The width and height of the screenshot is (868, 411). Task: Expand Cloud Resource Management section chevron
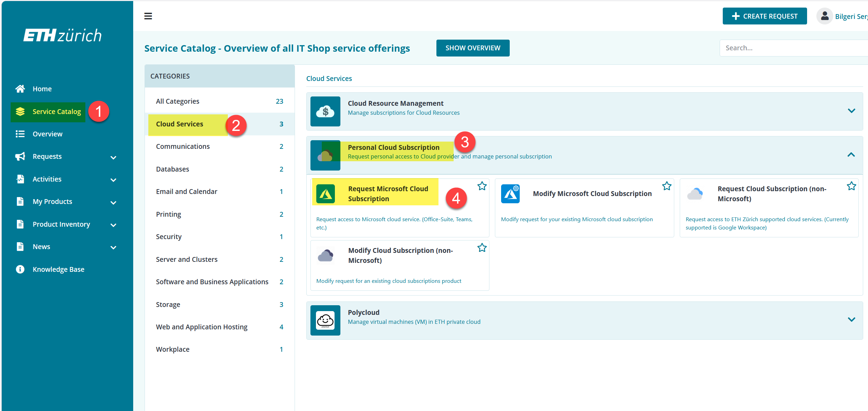(x=851, y=111)
